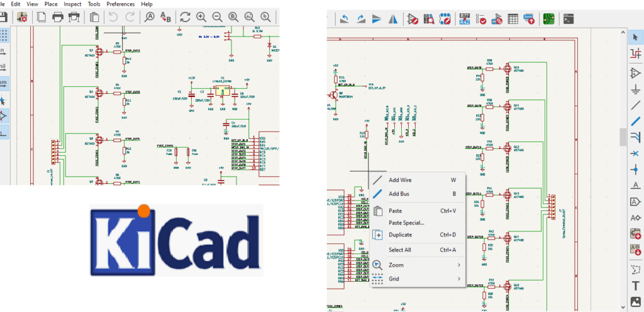Image resolution: width=644 pixels, height=312 pixels.
Task: Open the Footprint Editor icon
Action: (445, 19)
